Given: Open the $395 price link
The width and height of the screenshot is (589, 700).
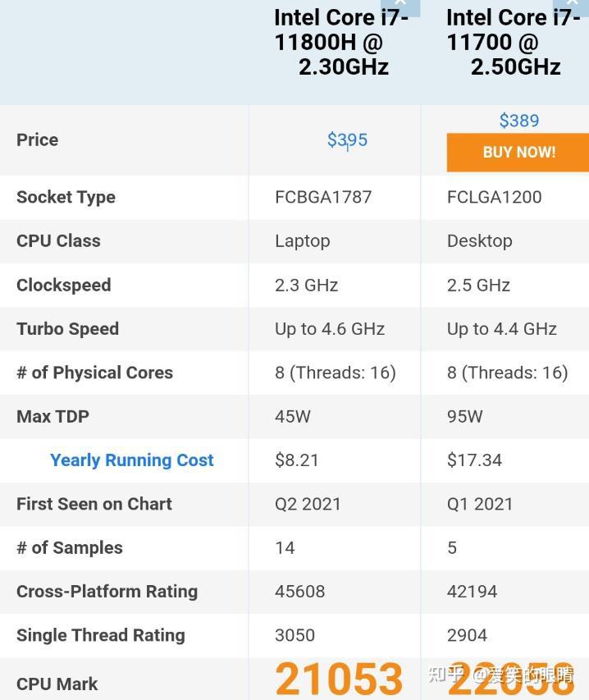Looking at the screenshot, I should (x=347, y=140).
